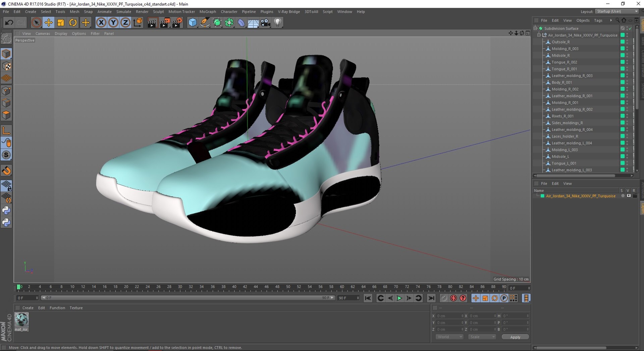The height and width of the screenshot is (351, 644).
Task: Toggle Subdivision Surface enable checkmark
Action: click(630, 29)
